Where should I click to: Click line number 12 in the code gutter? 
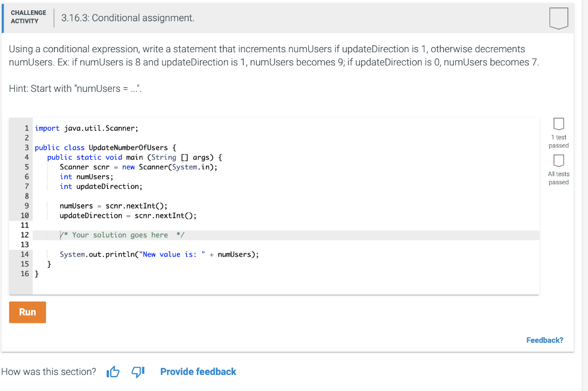(x=24, y=235)
